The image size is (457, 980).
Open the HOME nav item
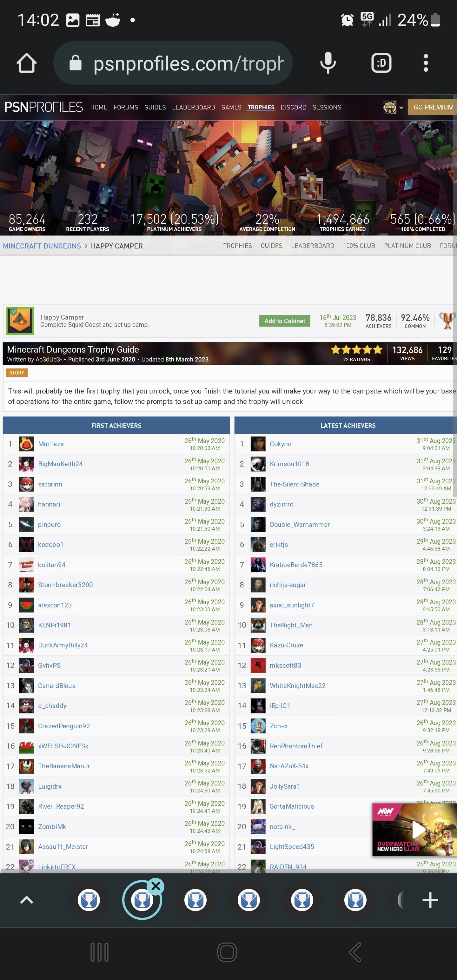click(99, 107)
